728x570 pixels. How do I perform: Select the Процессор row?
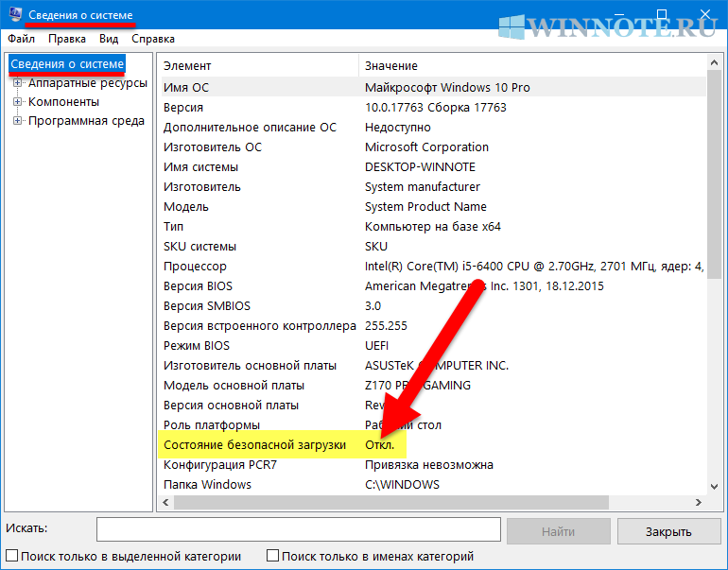pyautogui.click(x=434, y=267)
